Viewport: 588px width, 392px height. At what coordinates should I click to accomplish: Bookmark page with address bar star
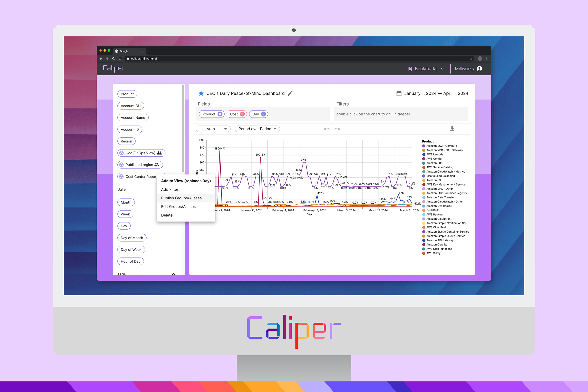coord(471,59)
